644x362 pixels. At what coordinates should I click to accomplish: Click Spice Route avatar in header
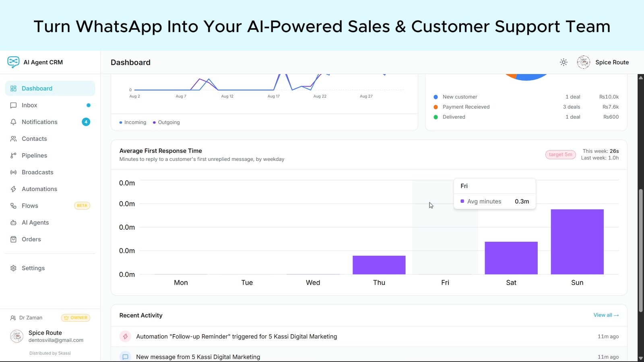tap(583, 62)
